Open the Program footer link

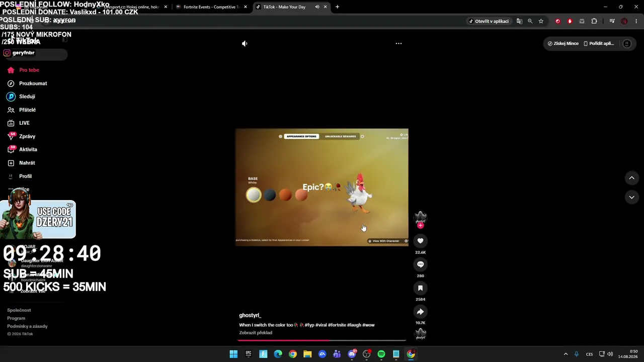coord(16,318)
